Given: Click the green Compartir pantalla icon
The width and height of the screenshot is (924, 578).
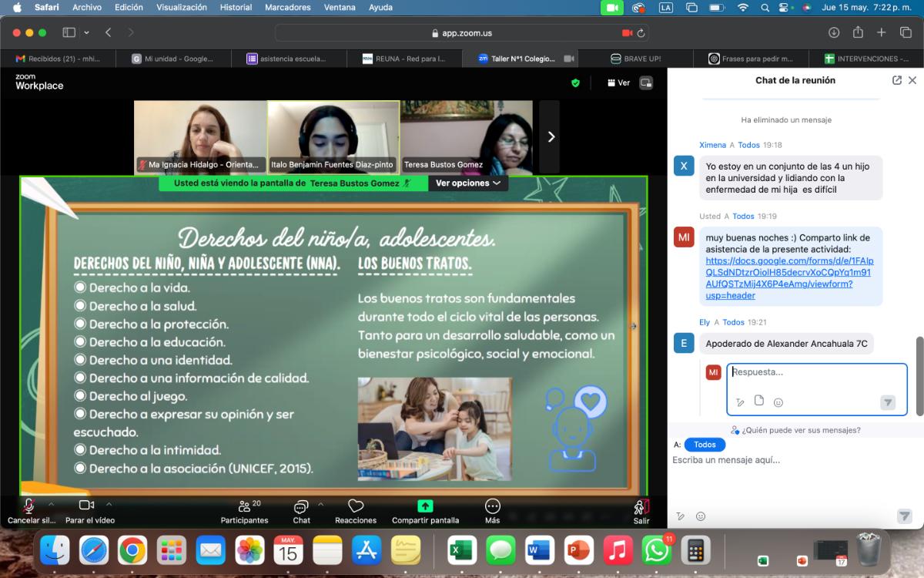Looking at the screenshot, I should tap(424, 506).
